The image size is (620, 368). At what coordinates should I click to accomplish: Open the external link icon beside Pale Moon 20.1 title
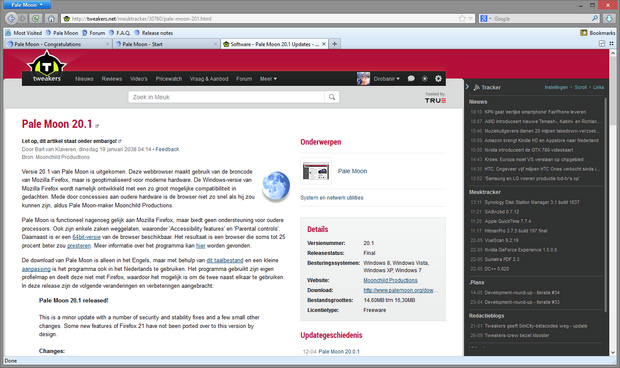point(97,126)
